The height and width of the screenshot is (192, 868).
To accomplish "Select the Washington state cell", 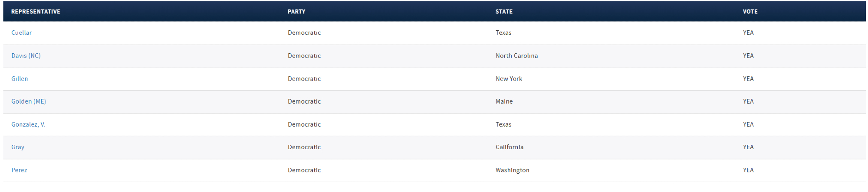I will click(x=512, y=170).
